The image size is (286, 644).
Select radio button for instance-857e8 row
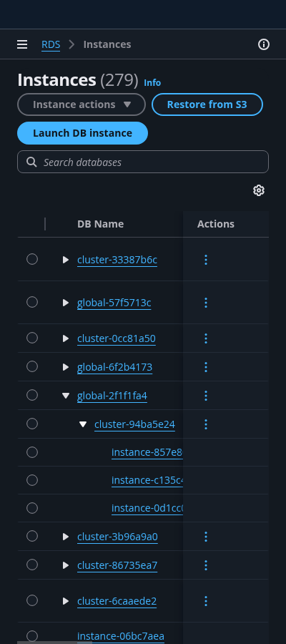pos(32,452)
